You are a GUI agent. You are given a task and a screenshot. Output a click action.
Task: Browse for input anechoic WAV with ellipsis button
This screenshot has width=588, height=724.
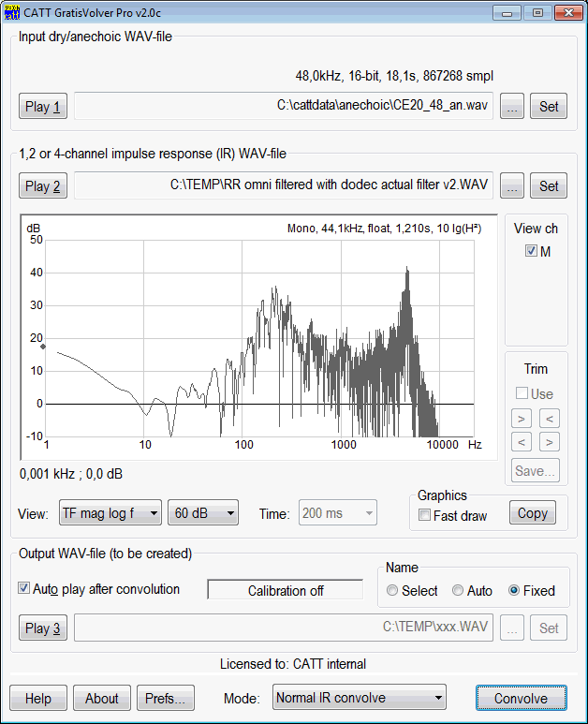pyautogui.click(x=511, y=106)
